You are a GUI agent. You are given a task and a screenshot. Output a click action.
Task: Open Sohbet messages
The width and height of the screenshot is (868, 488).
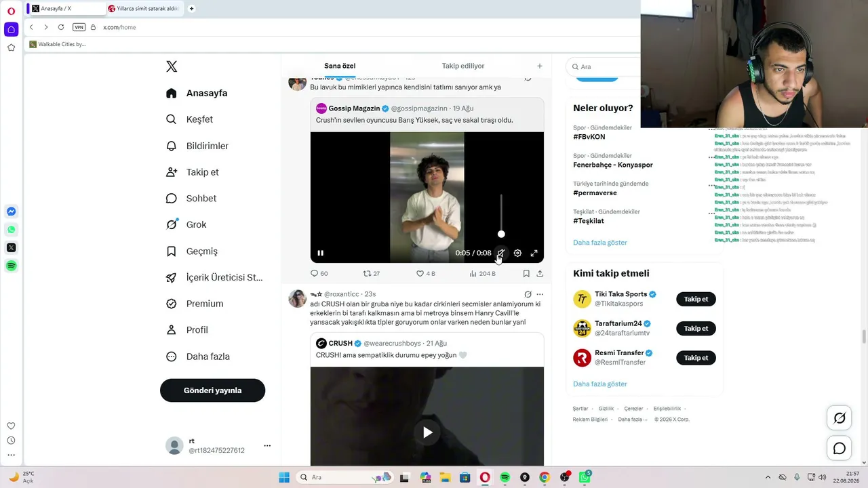(x=191, y=199)
